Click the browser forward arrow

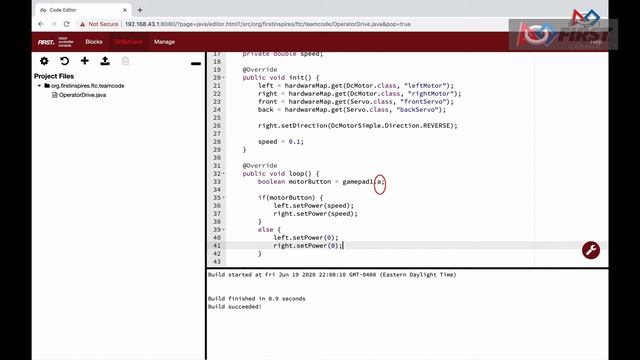coord(53,24)
